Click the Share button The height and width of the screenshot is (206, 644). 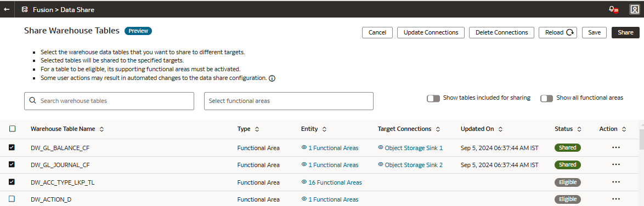[625, 32]
